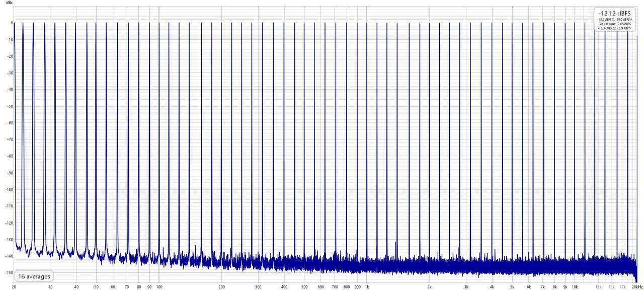Click the 5k frequency axis label
The width and height of the screenshot is (644, 291).
(x=512, y=286)
